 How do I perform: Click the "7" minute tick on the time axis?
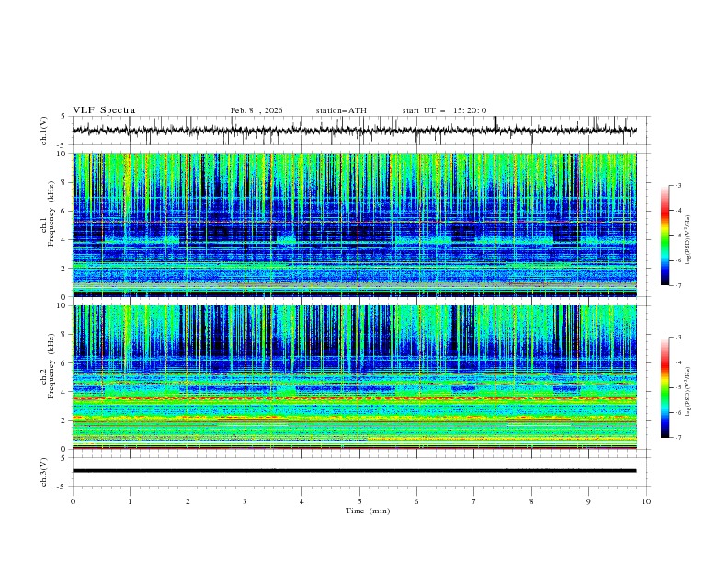pyautogui.click(x=474, y=501)
